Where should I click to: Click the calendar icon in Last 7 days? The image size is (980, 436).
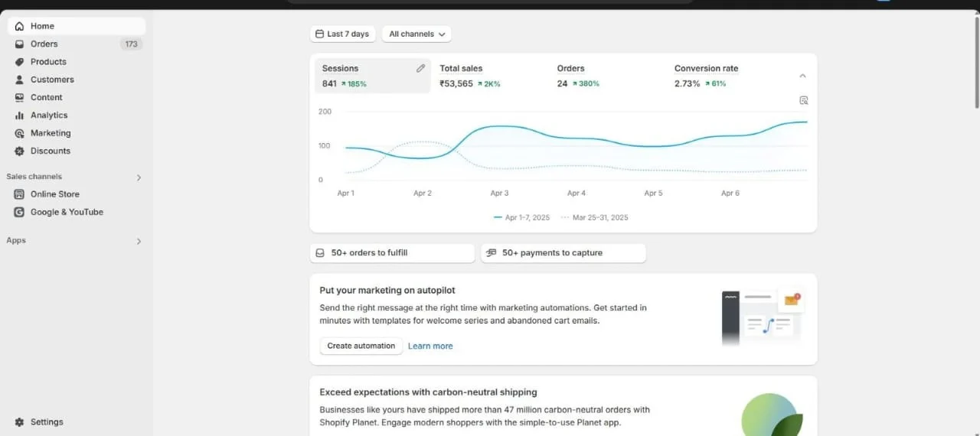319,34
